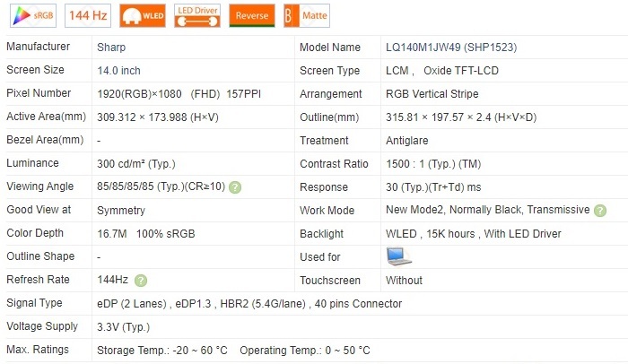The image size is (628, 364).
Task: Click the Viewing Angle row label
Action: click(40, 186)
